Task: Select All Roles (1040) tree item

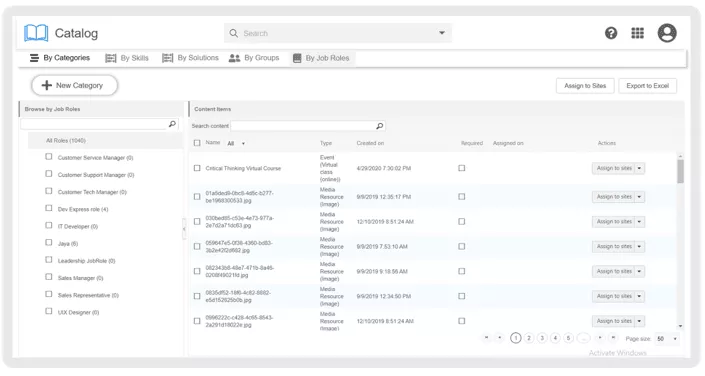Action: (66, 140)
